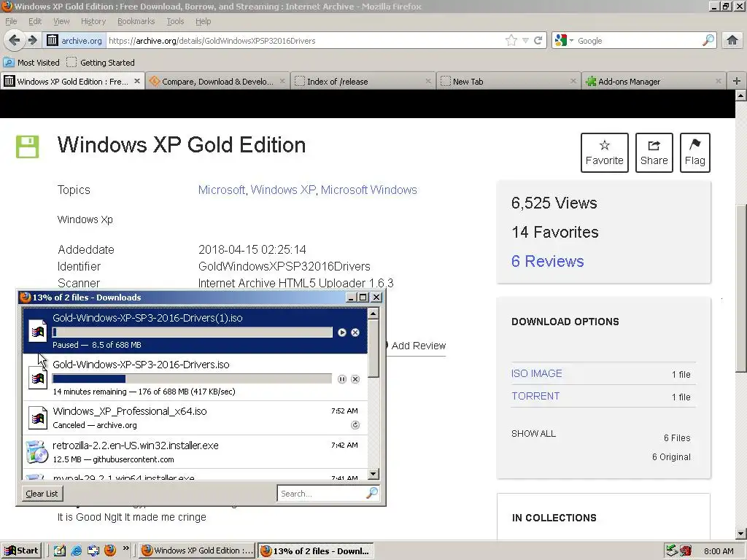747x560 pixels.
Task: Open the TORRENT download option
Action: 535,396
